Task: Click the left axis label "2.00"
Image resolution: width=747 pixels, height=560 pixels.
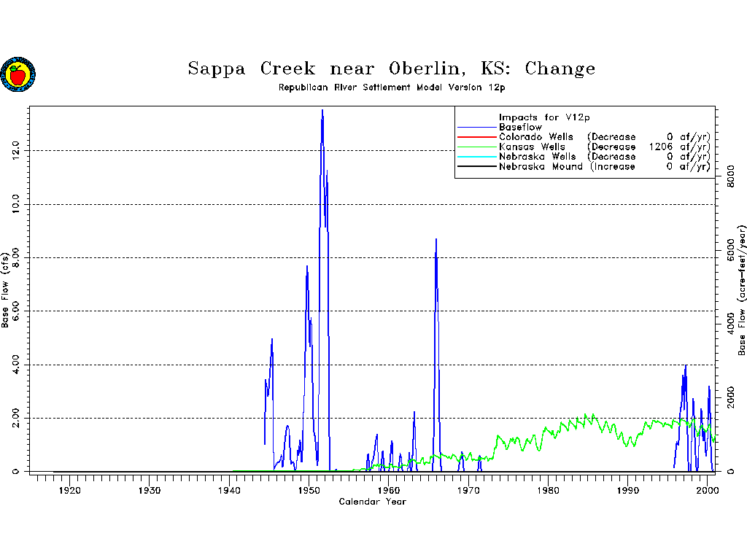Action: 16,418
